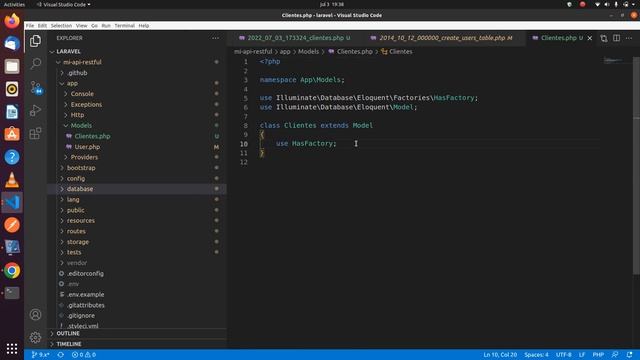Open Google Chrome from the dock
Screen dimensions: 640x360
click(12, 270)
